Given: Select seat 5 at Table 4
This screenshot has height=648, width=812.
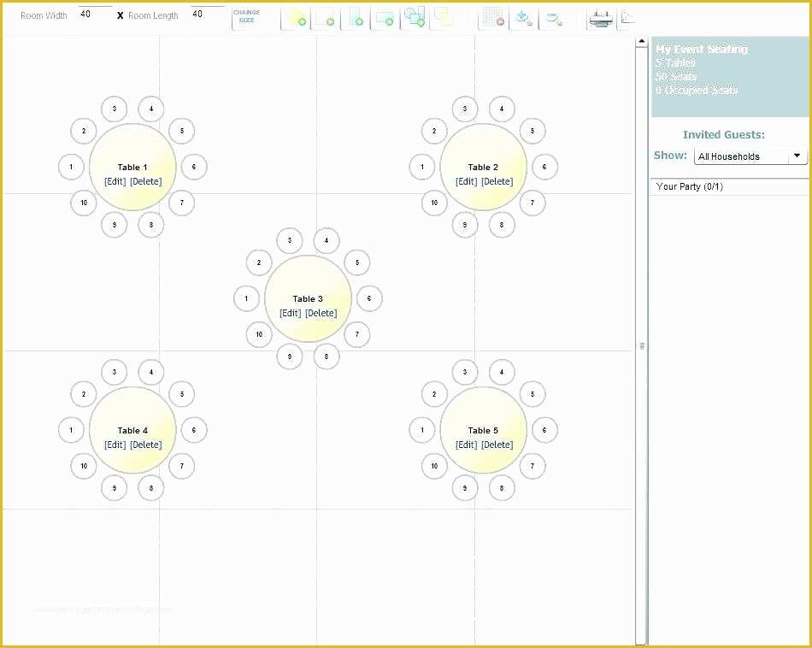Looking at the screenshot, I should coord(182,394).
